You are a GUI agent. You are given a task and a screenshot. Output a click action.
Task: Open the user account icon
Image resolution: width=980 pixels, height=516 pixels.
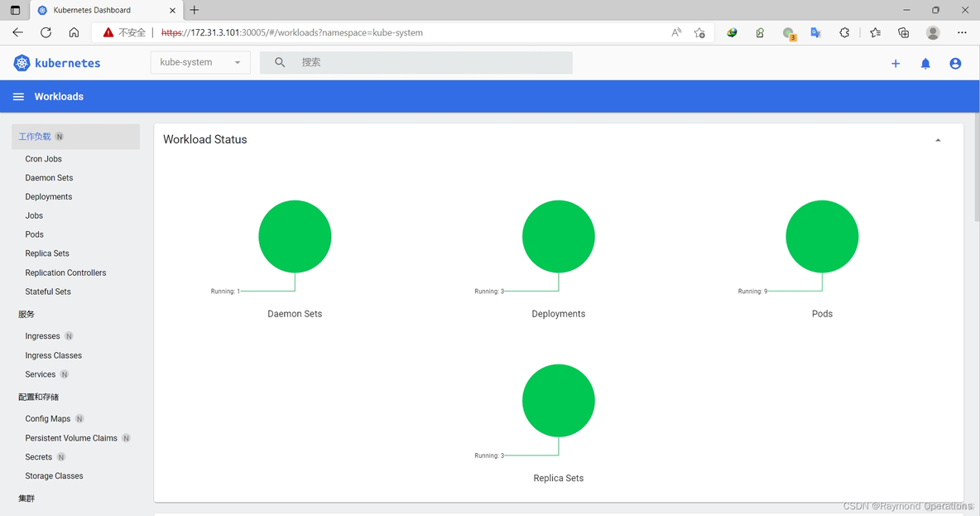click(x=955, y=64)
